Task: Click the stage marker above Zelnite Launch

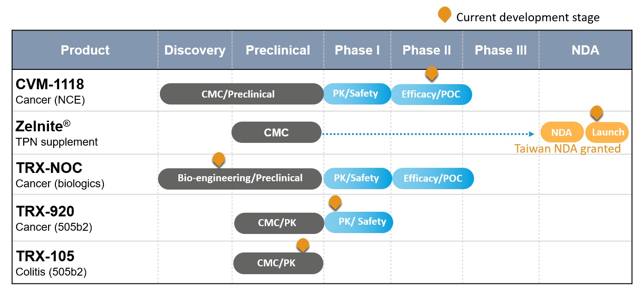Action: [x=597, y=112]
